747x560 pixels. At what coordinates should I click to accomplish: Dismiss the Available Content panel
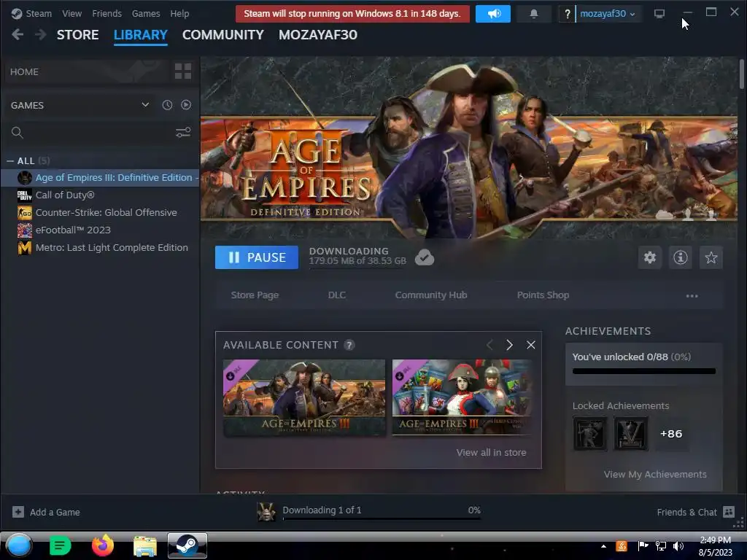tap(531, 345)
